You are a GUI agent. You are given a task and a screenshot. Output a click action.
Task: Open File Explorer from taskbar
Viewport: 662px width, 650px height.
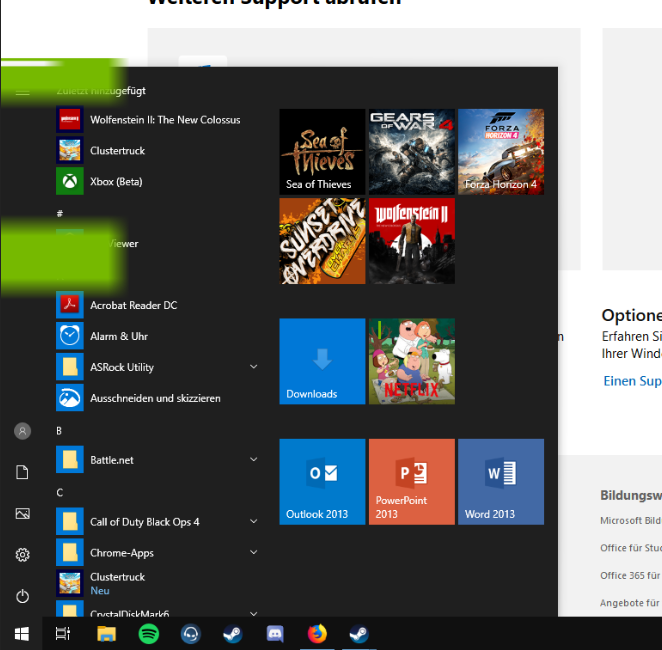(x=106, y=634)
